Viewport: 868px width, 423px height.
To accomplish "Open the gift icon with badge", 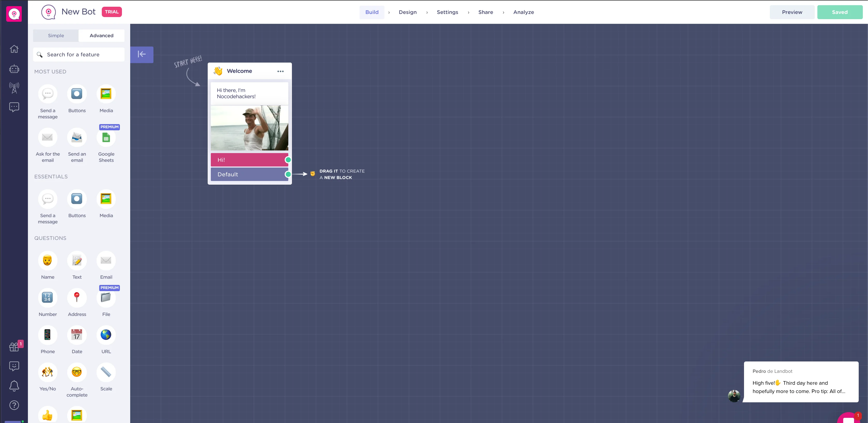I will (x=14, y=346).
